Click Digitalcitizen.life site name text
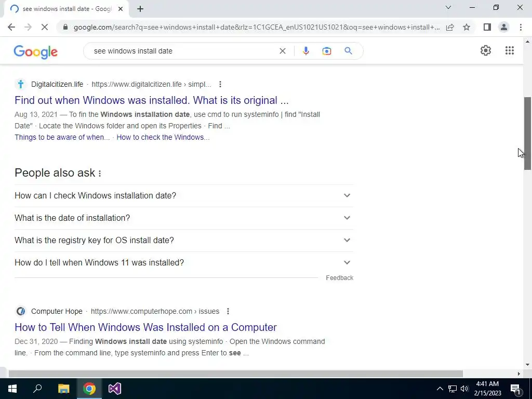 pos(57,84)
